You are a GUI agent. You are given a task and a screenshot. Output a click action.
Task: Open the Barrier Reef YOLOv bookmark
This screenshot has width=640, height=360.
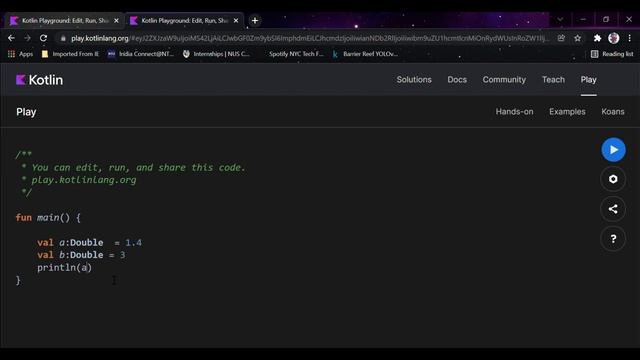click(x=365, y=54)
